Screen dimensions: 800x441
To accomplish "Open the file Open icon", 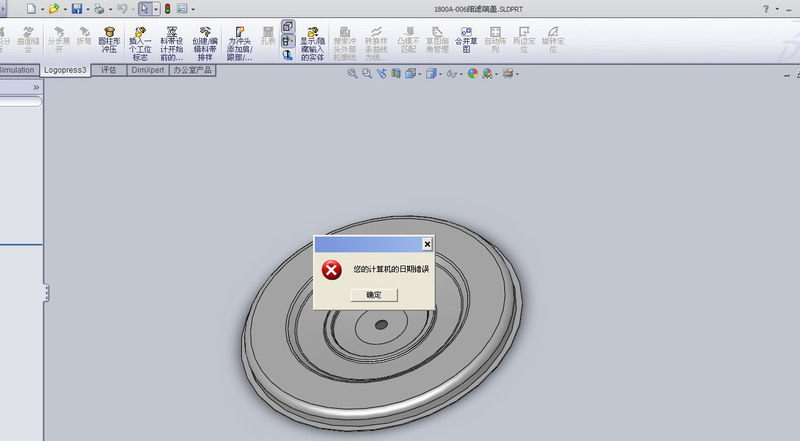I will pyautogui.click(x=54, y=9).
